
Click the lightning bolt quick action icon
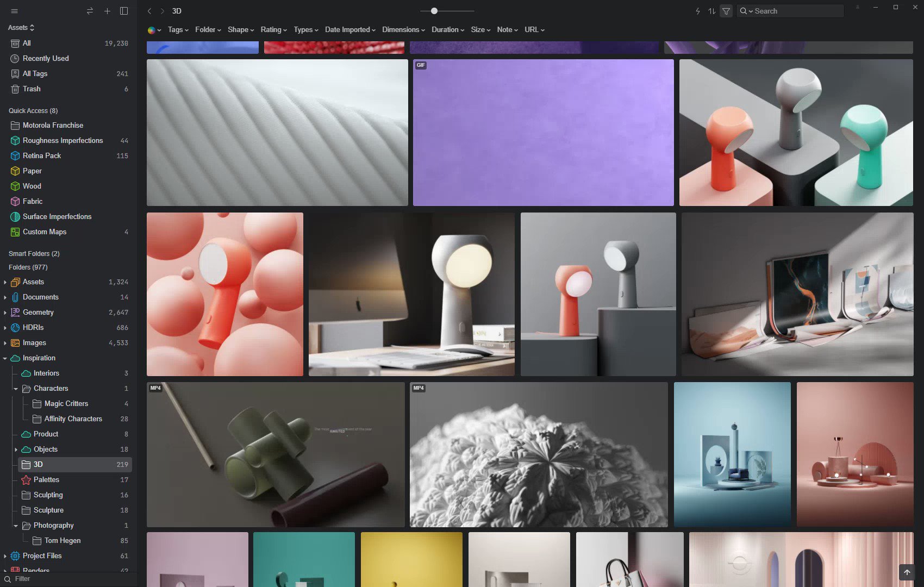(698, 11)
